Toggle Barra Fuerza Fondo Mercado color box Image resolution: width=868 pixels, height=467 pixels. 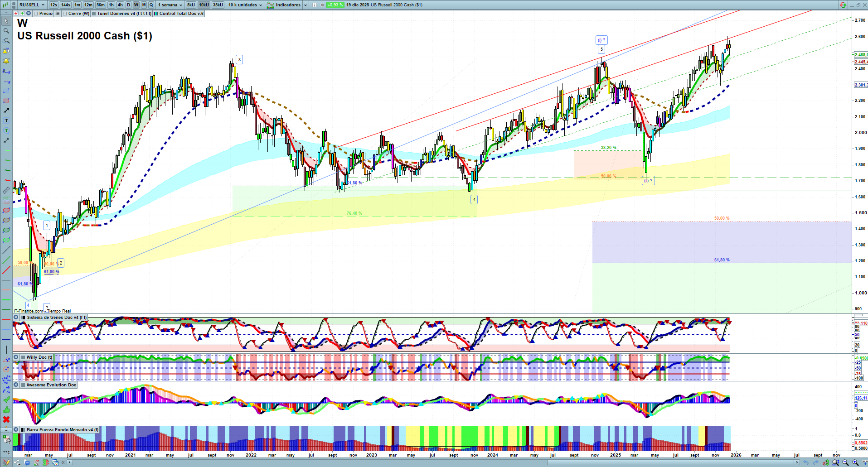(x=23, y=430)
